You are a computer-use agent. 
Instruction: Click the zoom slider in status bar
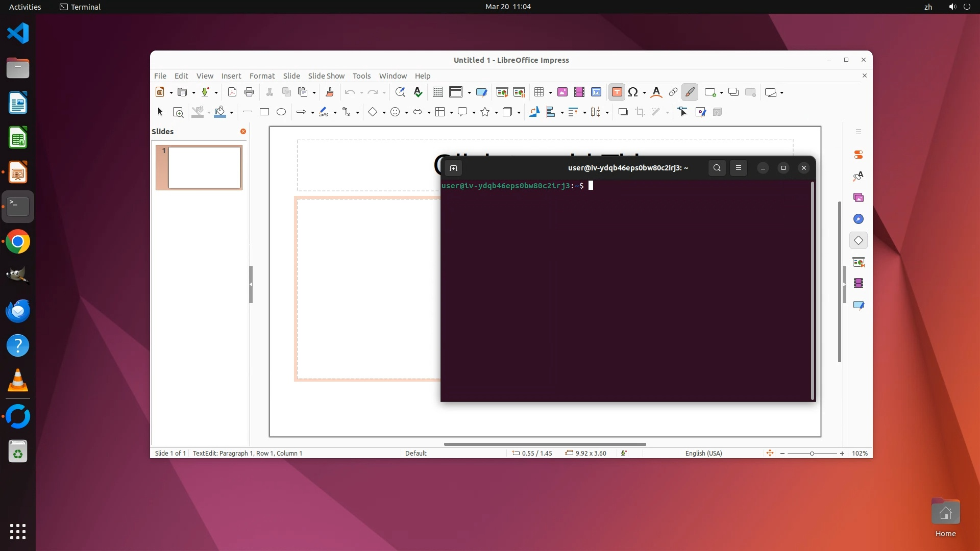[812, 453]
